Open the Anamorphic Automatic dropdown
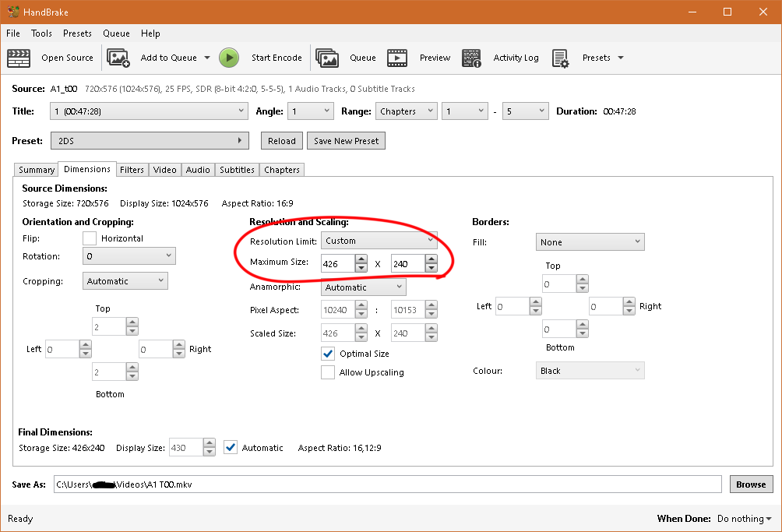The width and height of the screenshot is (782, 532). (364, 287)
